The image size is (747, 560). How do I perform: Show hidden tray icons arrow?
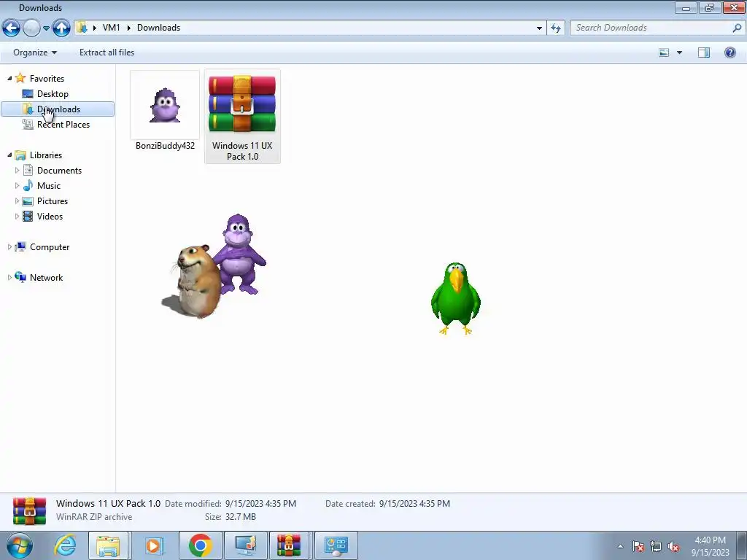pyautogui.click(x=620, y=546)
